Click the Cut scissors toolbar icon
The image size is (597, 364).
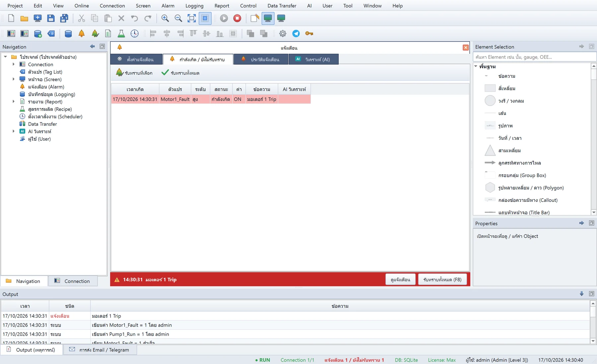click(x=81, y=18)
